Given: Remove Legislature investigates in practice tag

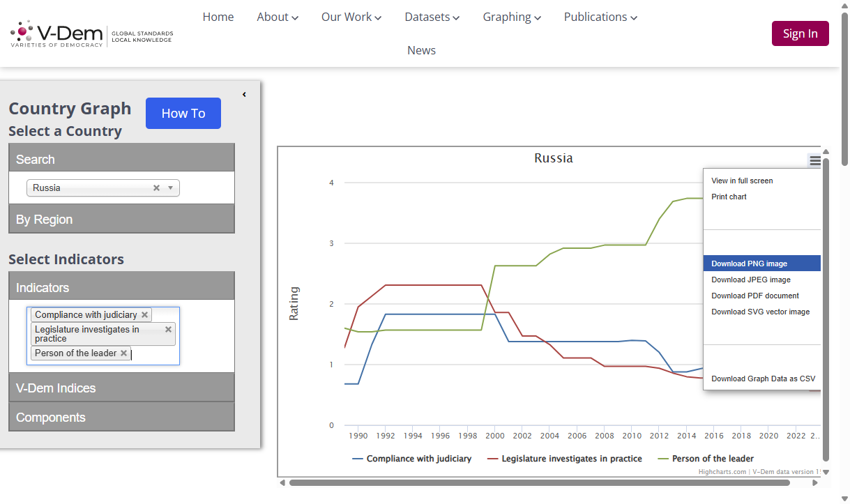Looking at the screenshot, I should tap(168, 330).
